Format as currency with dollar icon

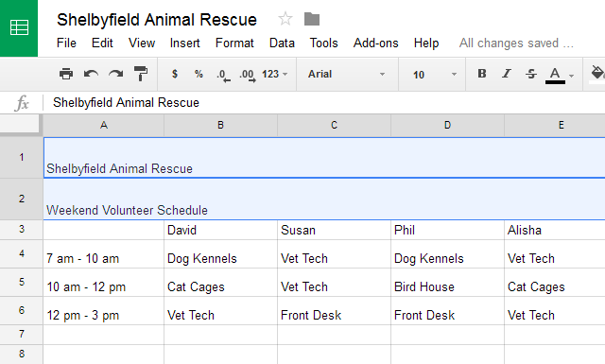tap(175, 74)
